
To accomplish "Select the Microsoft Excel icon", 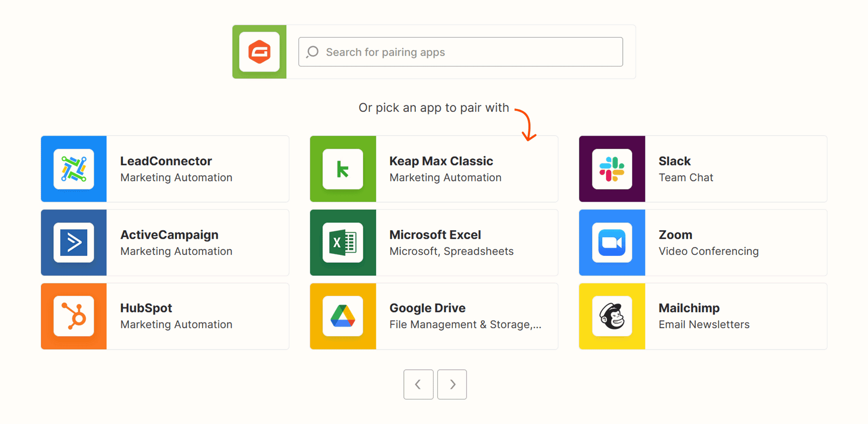I will coord(343,243).
